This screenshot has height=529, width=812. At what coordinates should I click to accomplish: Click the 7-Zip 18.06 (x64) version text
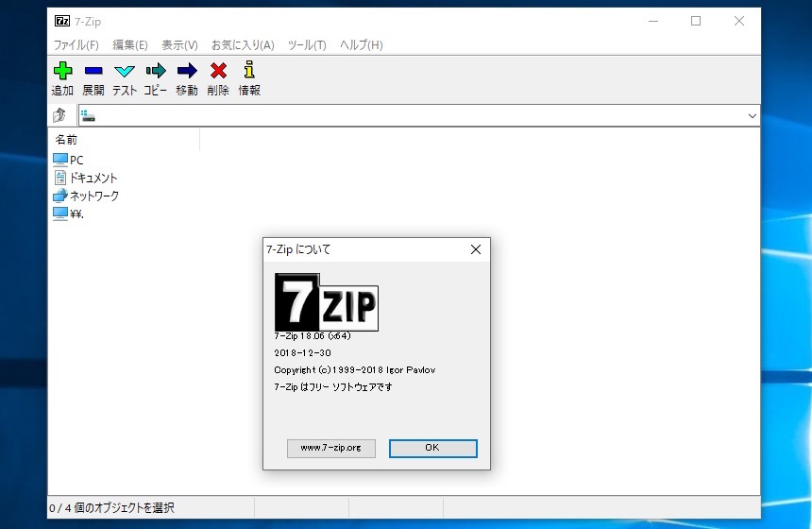[x=313, y=336]
